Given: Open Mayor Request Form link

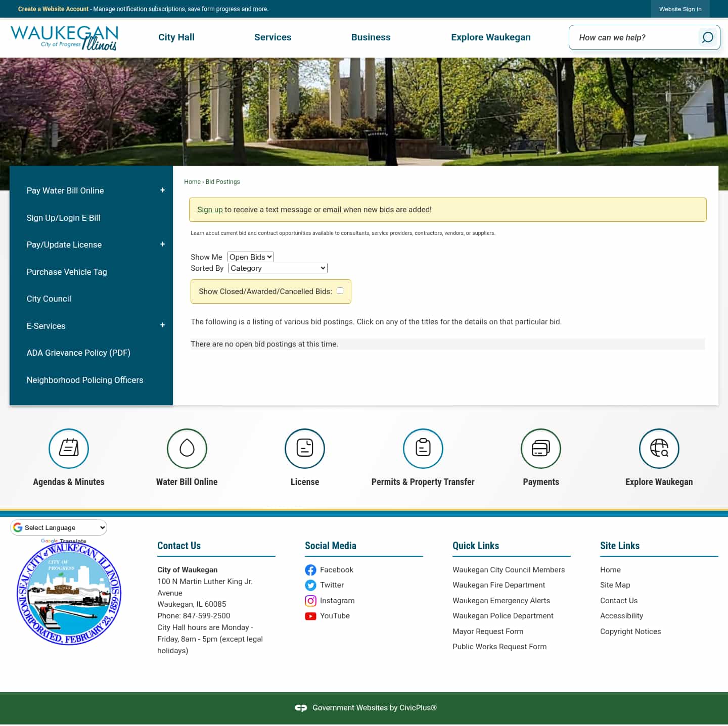Looking at the screenshot, I should [x=488, y=632].
